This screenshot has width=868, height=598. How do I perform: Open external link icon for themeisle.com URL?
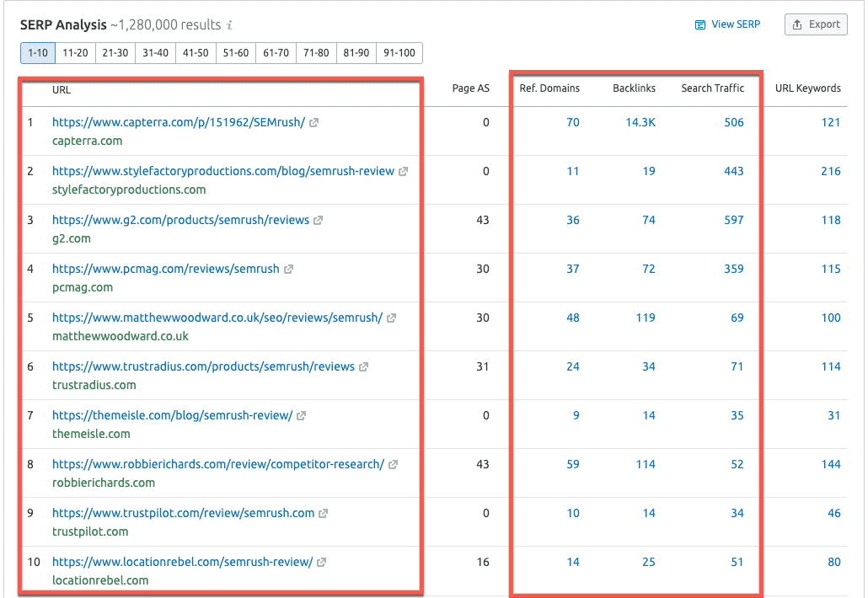tap(302, 416)
